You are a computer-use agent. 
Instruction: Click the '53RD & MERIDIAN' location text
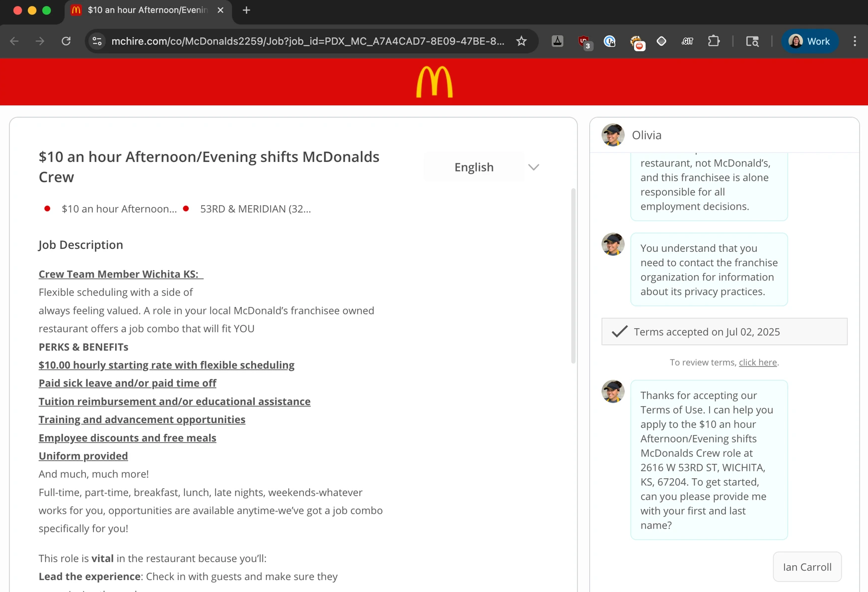pos(255,209)
